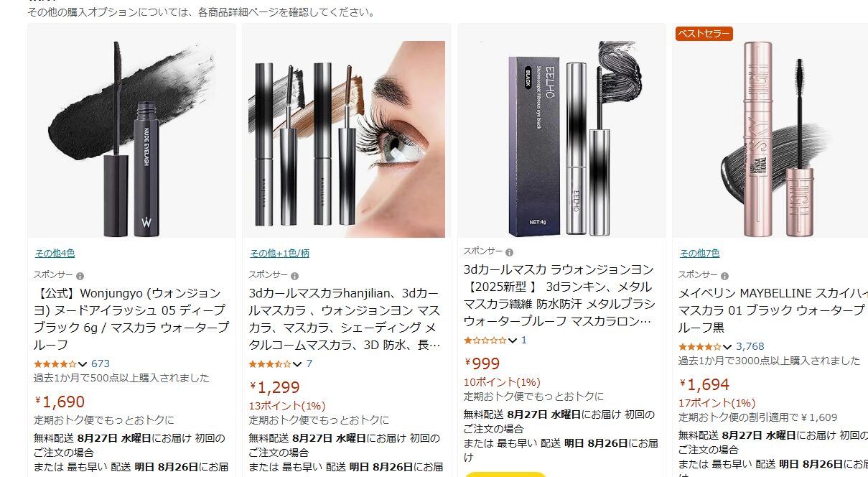Open Wonjungyo ヌードアイラッシュ product title
The image size is (868, 477).
coord(131,319)
